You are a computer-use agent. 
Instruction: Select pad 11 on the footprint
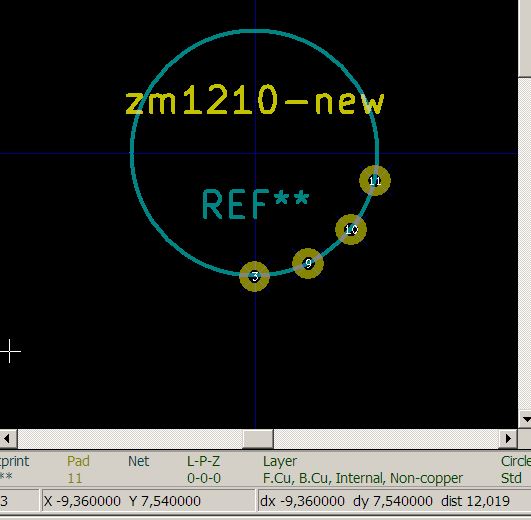(x=375, y=180)
